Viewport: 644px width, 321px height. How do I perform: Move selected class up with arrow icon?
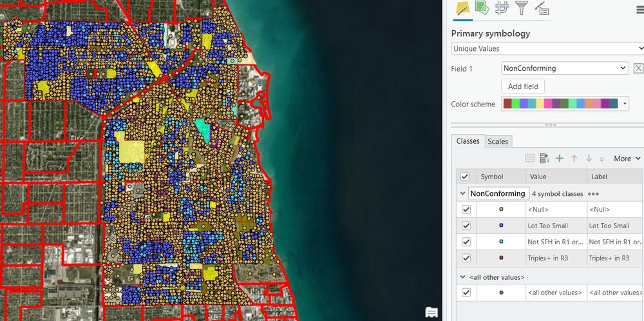[x=574, y=158]
